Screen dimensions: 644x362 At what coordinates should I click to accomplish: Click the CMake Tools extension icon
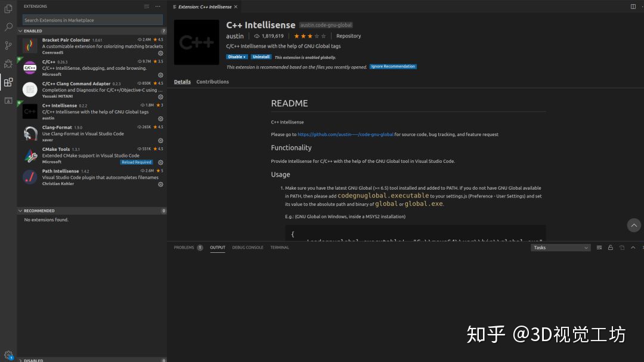[30, 155]
